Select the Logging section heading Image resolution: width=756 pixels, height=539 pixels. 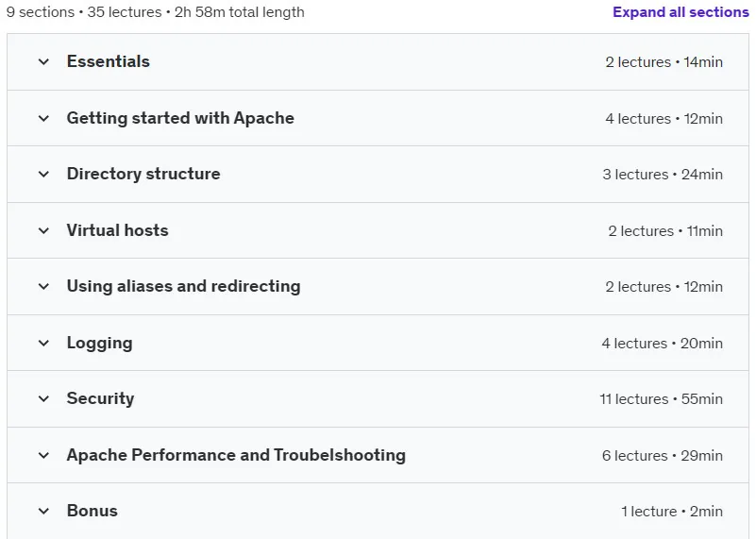pos(99,343)
